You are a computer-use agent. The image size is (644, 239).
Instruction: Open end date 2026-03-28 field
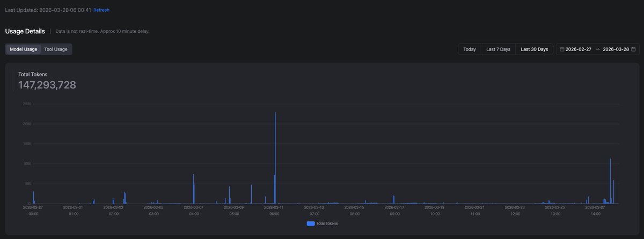coord(616,49)
